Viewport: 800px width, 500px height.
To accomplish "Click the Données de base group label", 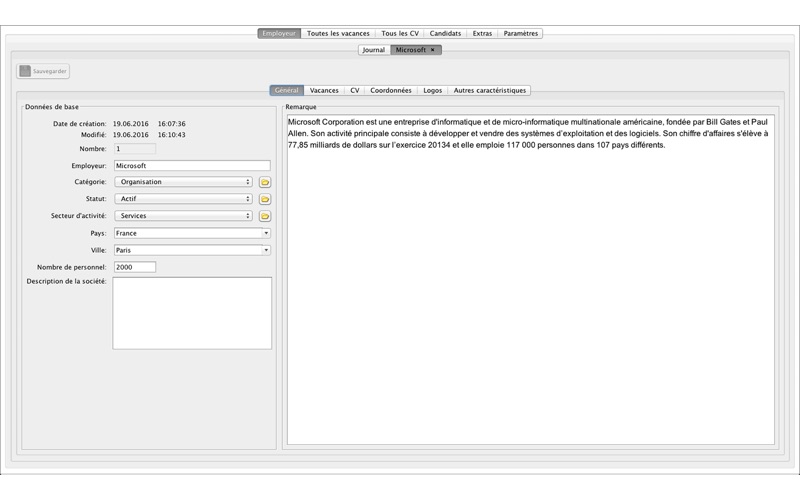I will [52, 107].
